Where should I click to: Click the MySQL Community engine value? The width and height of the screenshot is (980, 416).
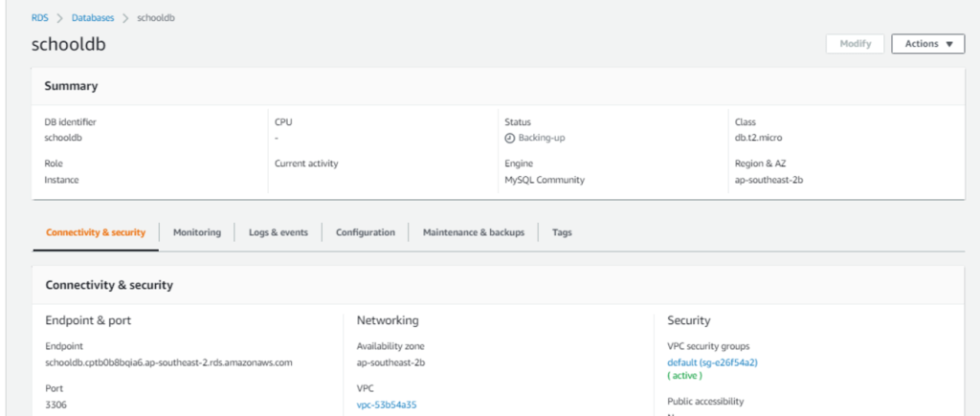pyautogui.click(x=544, y=180)
